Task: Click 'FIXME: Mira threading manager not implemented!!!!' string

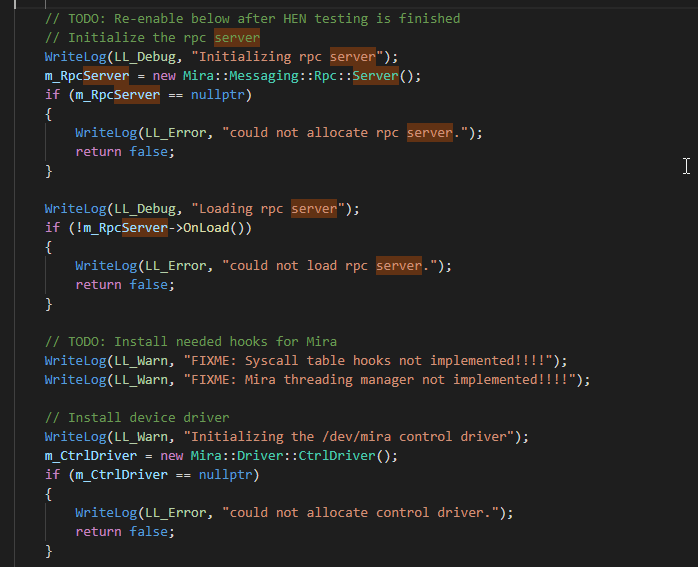Action: (x=380, y=380)
